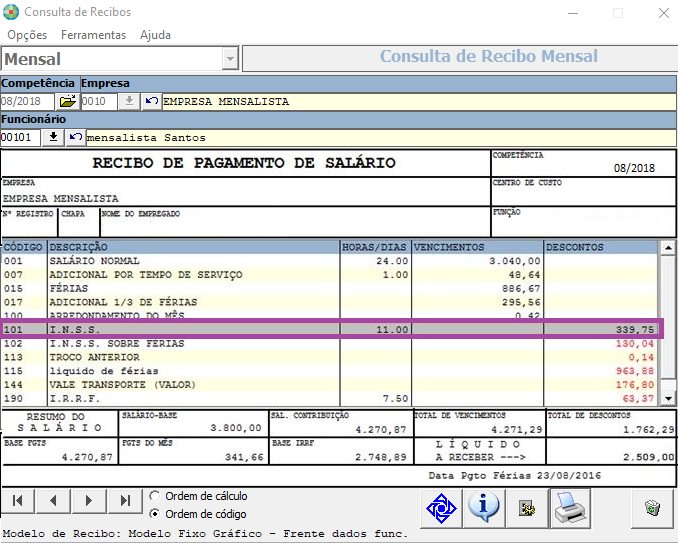Click the Empresa code 0010 field
Image resolution: width=678 pixels, height=543 pixels.
[x=99, y=102]
